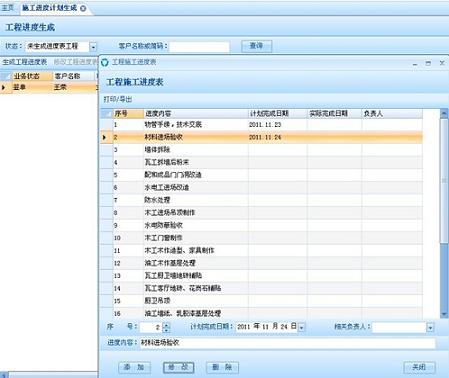The height and width of the screenshot is (378, 449).
Task: Select row 物管手续，技术交底
Action: coord(261,125)
